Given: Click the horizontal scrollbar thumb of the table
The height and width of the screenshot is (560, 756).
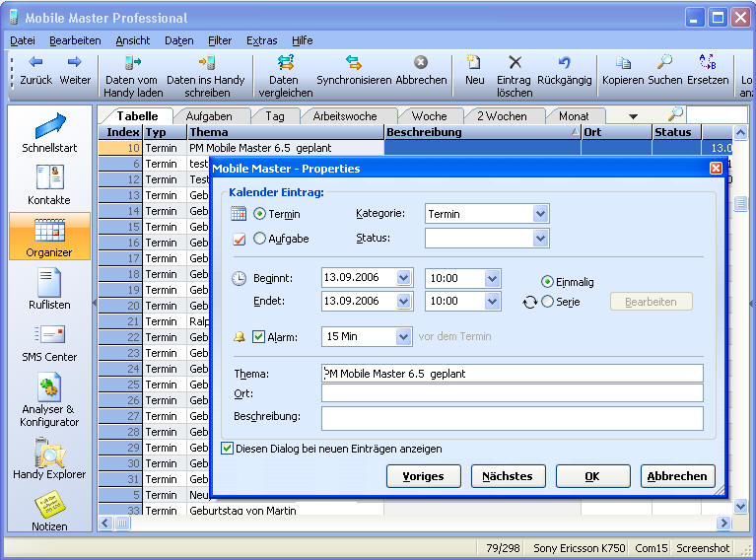Looking at the screenshot, I should click(123, 523).
